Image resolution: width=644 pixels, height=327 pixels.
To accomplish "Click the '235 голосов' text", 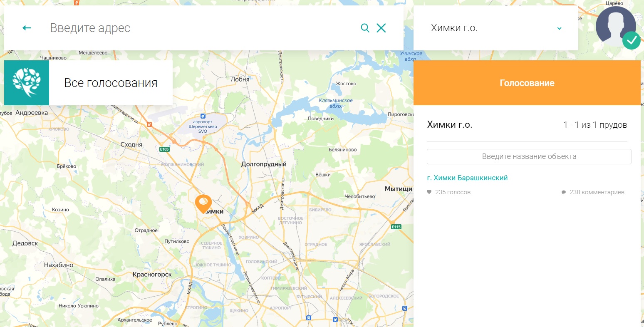I will coord(453,192).
